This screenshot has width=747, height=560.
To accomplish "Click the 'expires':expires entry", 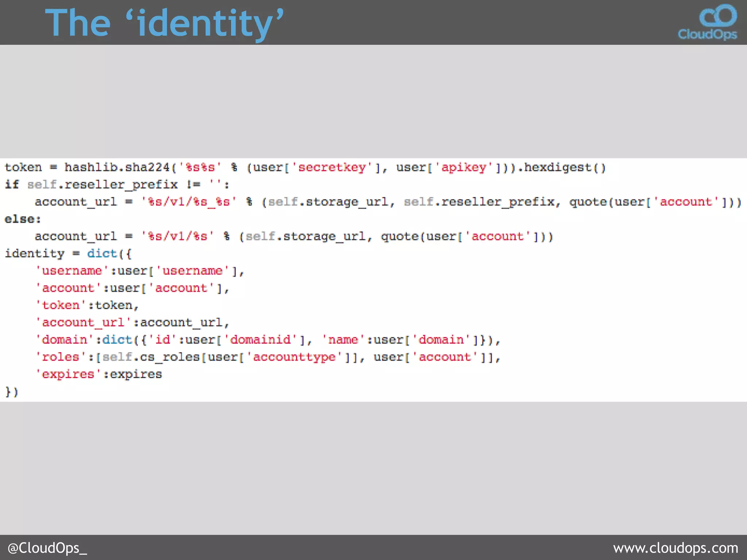I will pyautogui.click(x=98, y=374).
